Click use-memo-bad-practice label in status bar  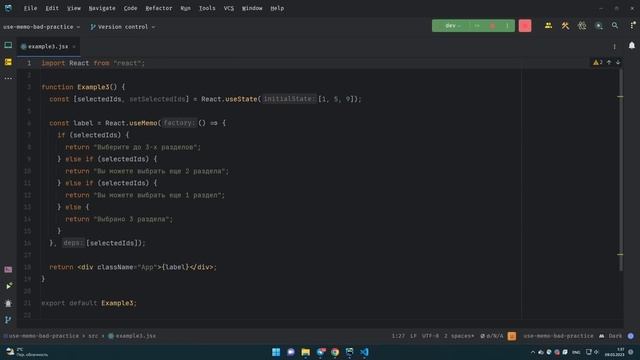(558, 336)
